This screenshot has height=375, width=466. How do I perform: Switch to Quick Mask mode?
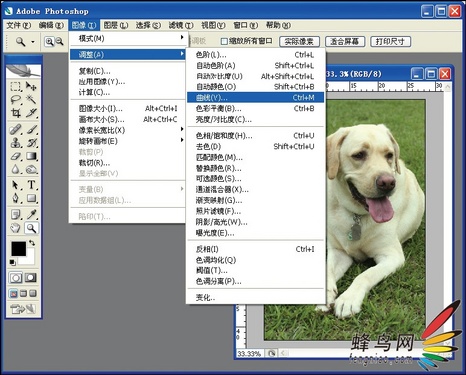(x=31, y=278)
